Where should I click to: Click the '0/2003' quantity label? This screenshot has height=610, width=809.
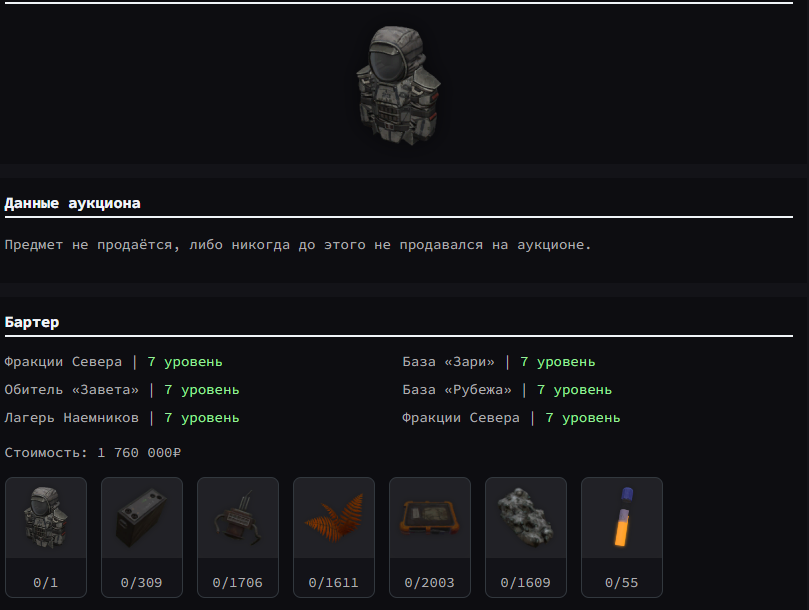coord(430,583)
